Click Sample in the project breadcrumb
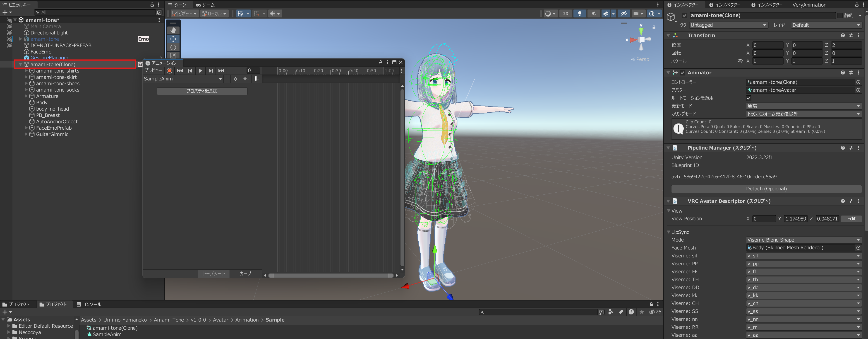868x339 pixels. (x=275, y=320)
